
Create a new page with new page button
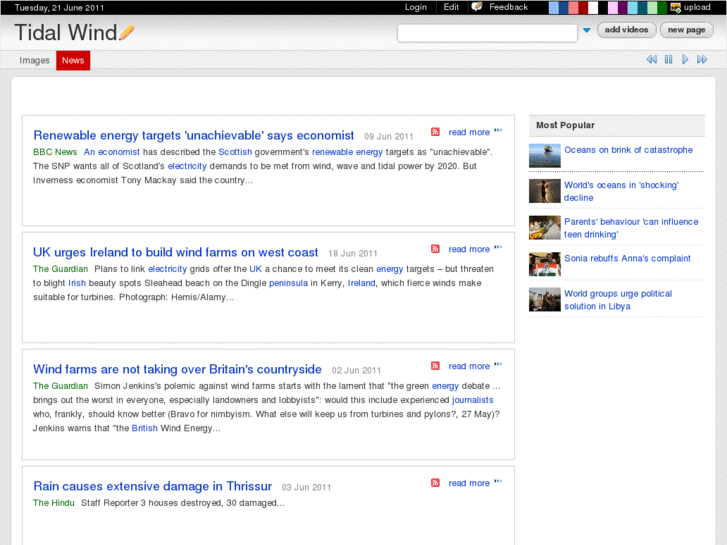pos(686,30)
